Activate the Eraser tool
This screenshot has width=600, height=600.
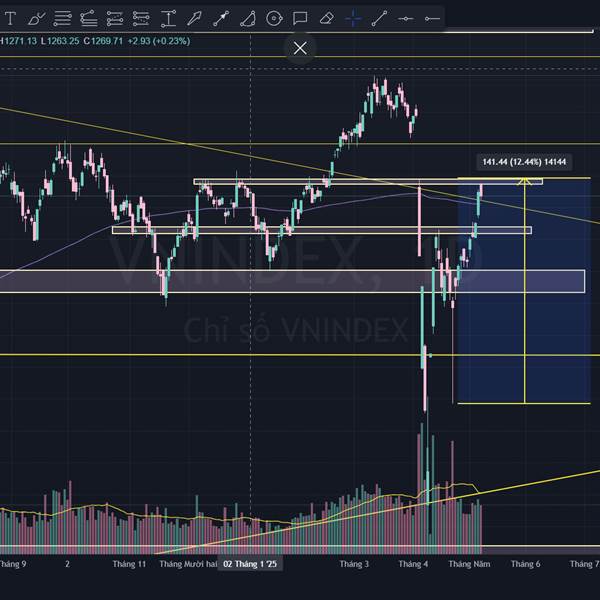tap(326, 18)
